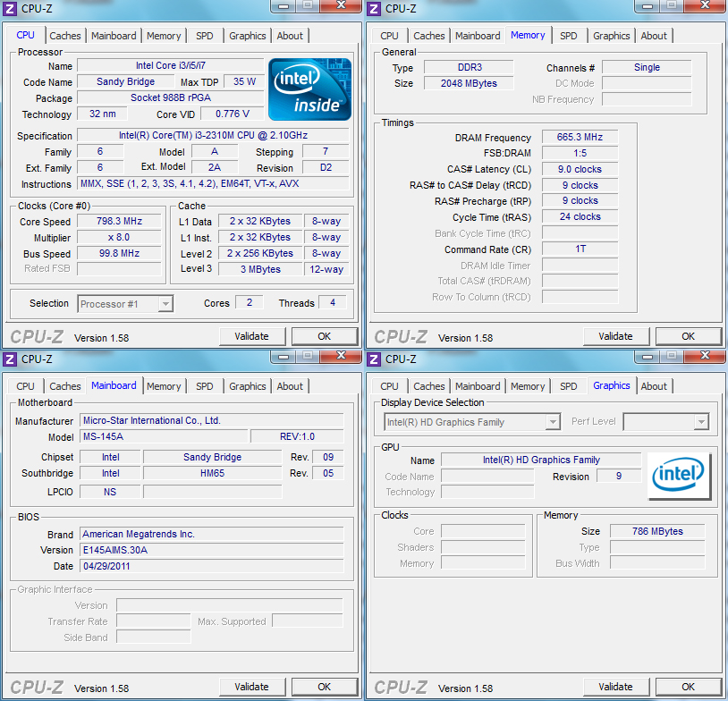Open the Memory tab in the Mainboard window

164,386
